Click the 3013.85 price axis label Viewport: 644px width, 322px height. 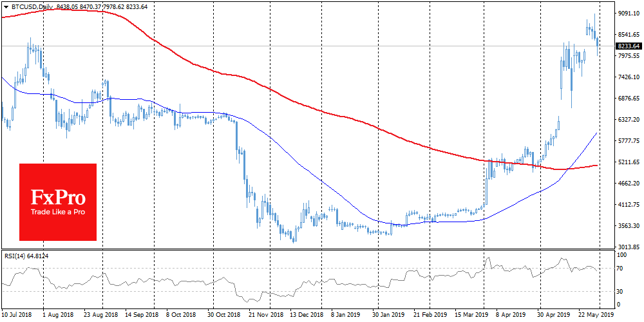tap(627, 247)
